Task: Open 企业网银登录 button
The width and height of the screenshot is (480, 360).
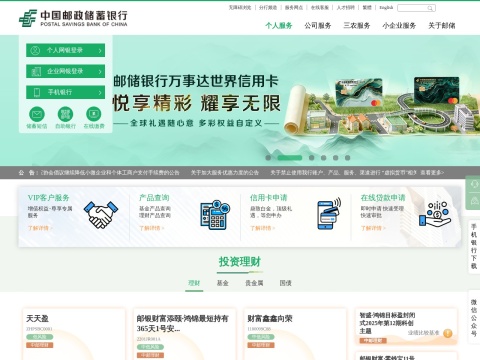Action: tap(65, 71)
